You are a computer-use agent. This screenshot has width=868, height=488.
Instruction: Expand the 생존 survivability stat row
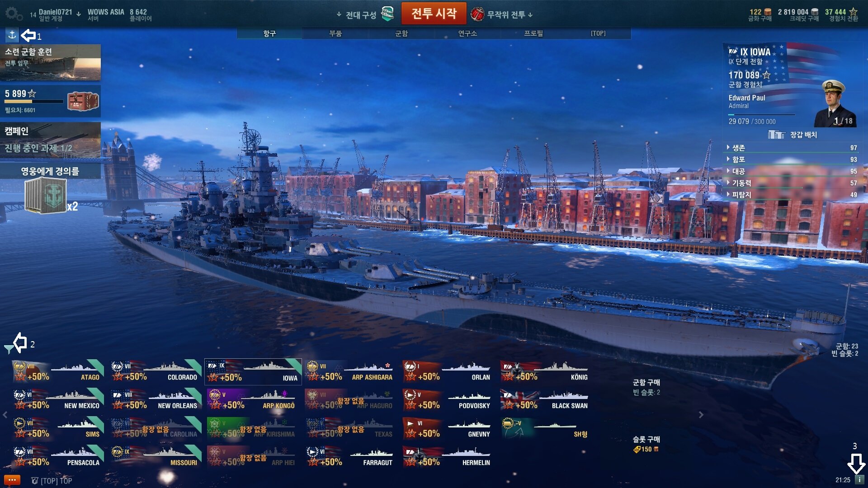(x=792, y=148)
